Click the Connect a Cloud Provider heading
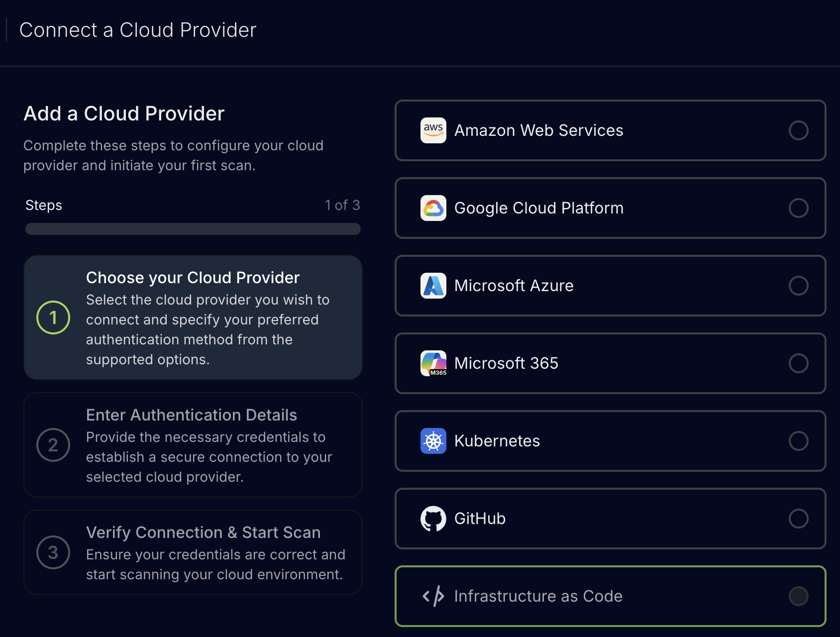The width and height of the screenshot is (840, 637). click(138, 30)
